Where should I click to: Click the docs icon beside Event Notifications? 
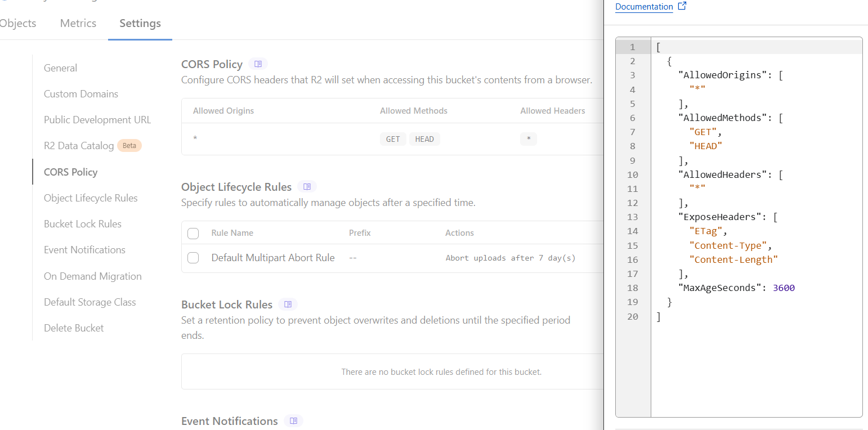[x=293, y=420]
